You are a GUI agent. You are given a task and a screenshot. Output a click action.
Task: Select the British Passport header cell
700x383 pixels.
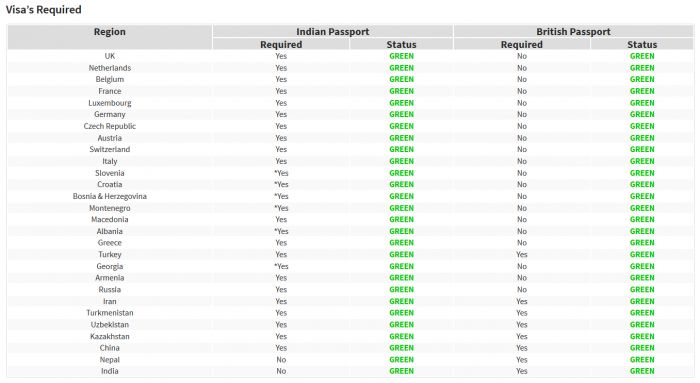tap(573, 31)
